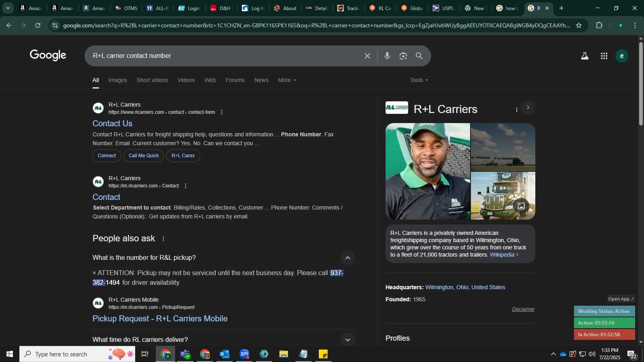The height and width of the screenshot is (362, 644).
Task: Clear the search box with X icon
Action: tap(367, 56)
